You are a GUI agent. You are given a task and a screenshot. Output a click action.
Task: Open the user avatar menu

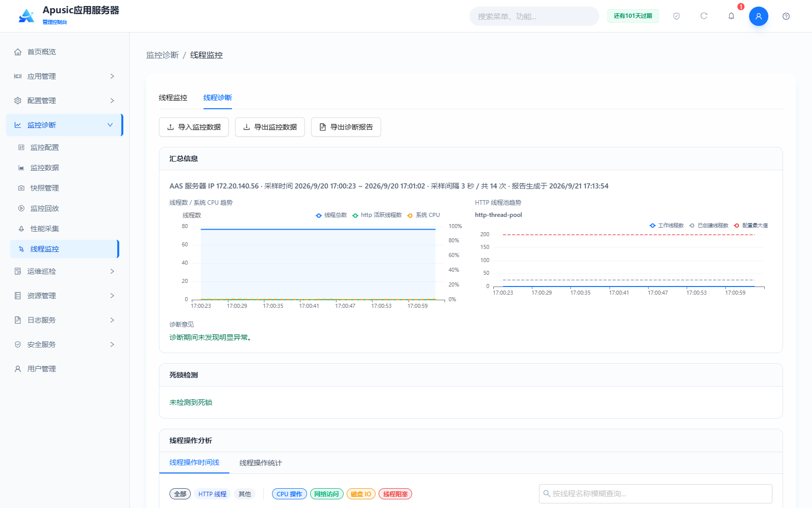coord(759,16)
